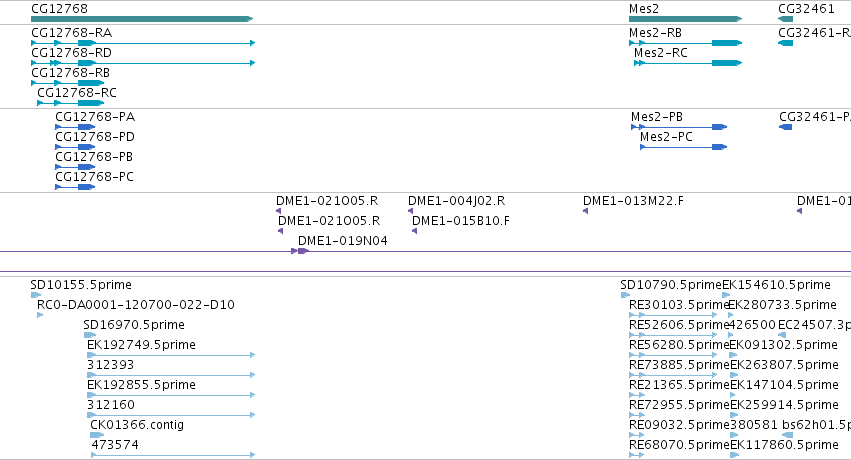
Task: Select the EC24507 reverse EST
Action: [782, 335]
